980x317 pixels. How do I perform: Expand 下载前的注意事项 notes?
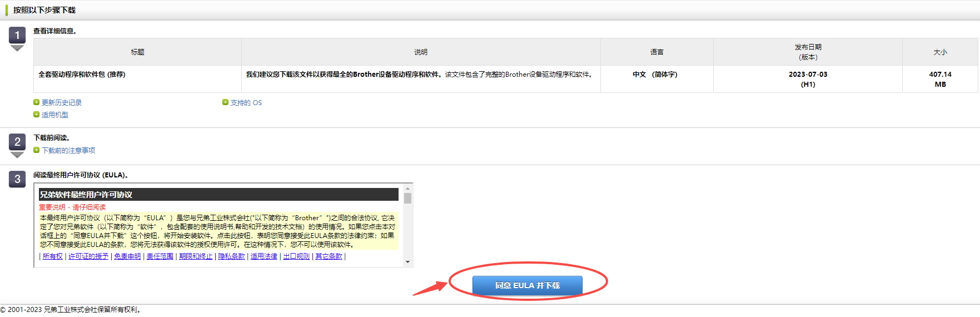[x=68, y=151]
